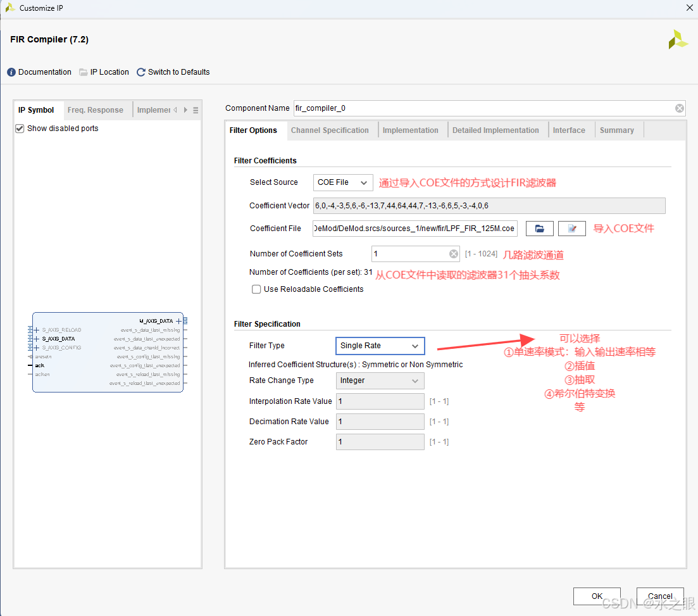Click the Xilinx logo icon in header
Screen dimensions: 698x616
coord(678,40)
